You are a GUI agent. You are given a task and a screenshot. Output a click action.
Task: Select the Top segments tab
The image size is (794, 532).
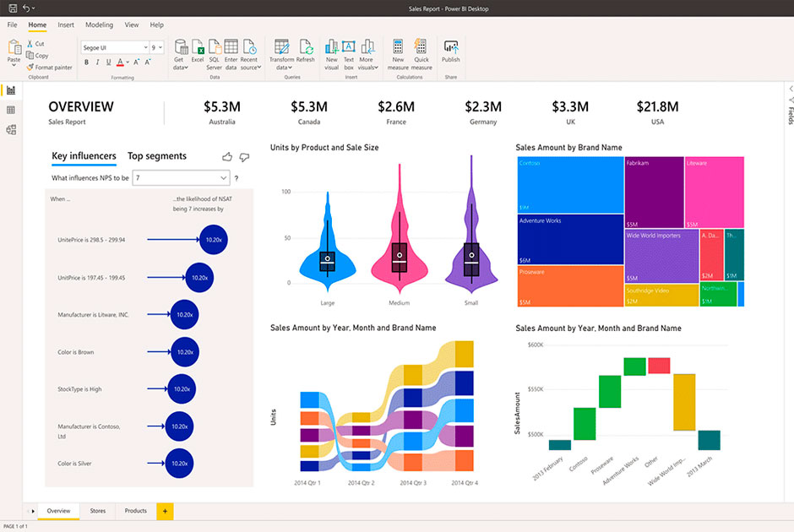pyautogui.click(x=157, y=156)
